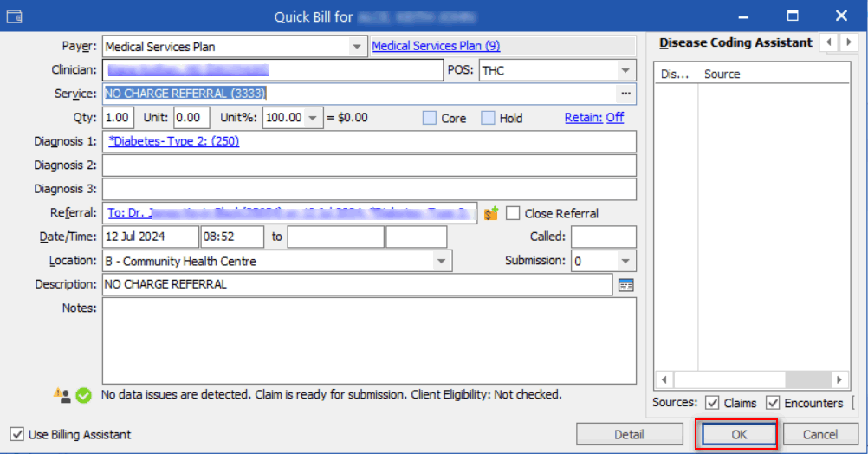
Task: Click the green checkmark claim status icon
Action: pos(83,395)
